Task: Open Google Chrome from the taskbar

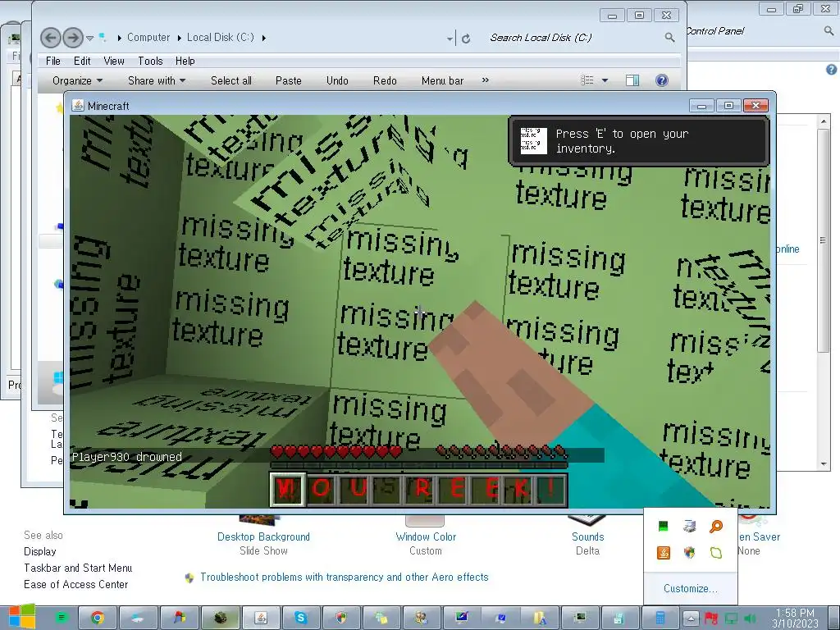Action: 98,618
